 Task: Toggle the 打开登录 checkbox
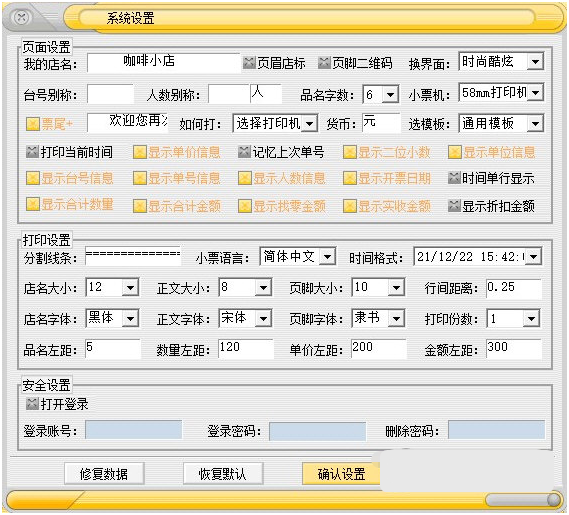(32, 403)
